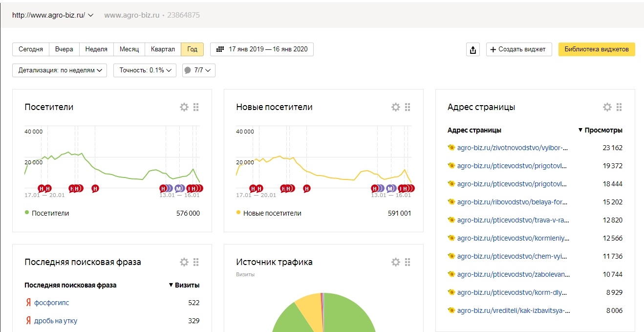Screen dimensions: 644x332
Task: Open the 7/7 annotations filter dropdown
Action: point(199,70)
